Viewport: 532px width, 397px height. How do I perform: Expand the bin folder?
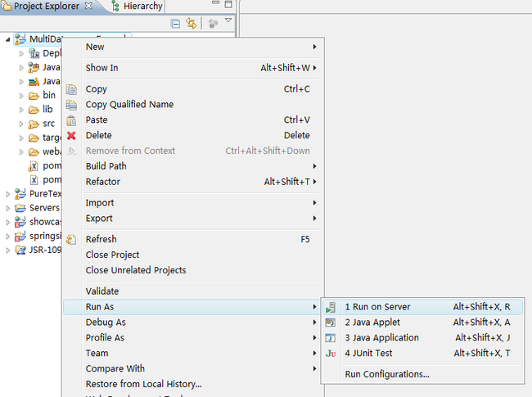coord(21,96)
